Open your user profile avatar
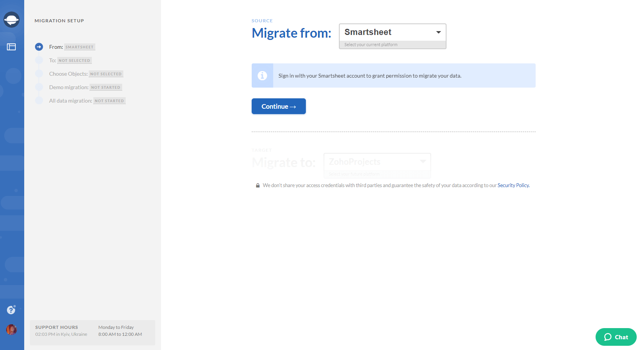The height and width of the screenshot is (350, 644). (12, 330)
